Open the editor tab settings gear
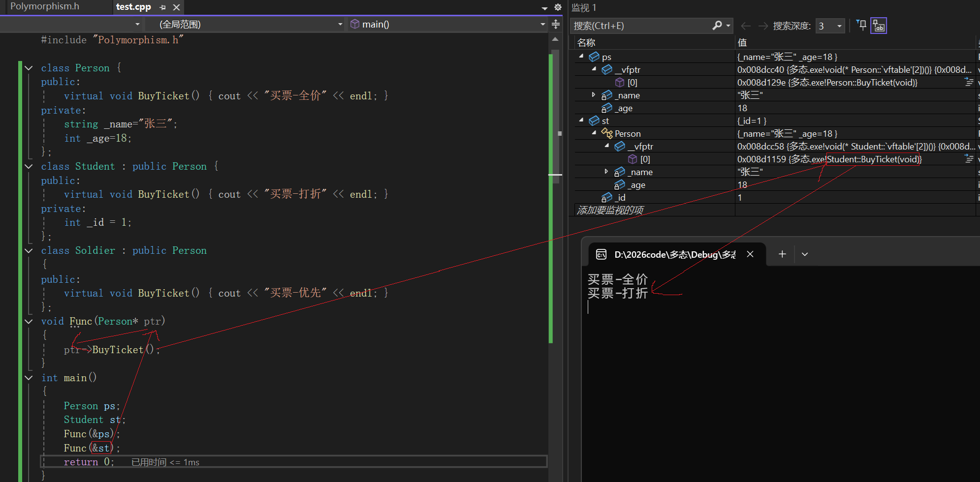980x482 pixels. pyautogui.click(x=558, y=7)
